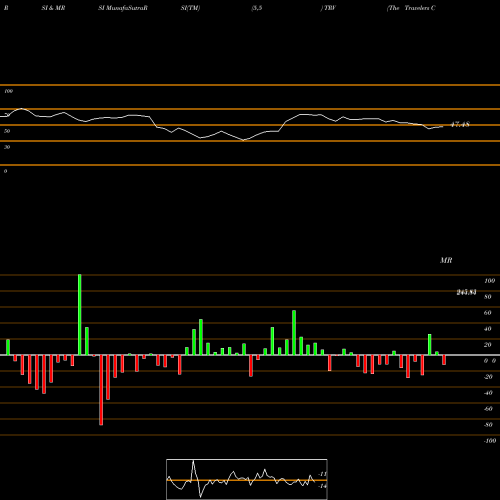
Task: Click the 'SI MunafaSutraR' header text
Action: click(123, 8)
